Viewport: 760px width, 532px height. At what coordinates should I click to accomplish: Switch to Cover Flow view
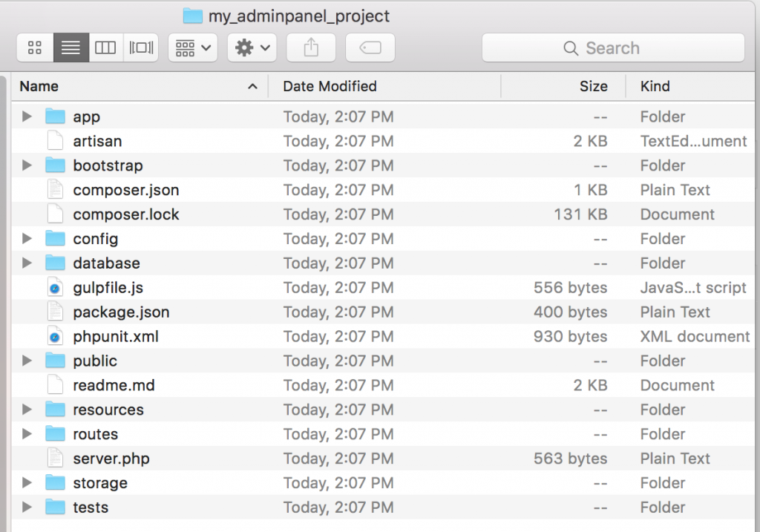[x=141, y=47]
